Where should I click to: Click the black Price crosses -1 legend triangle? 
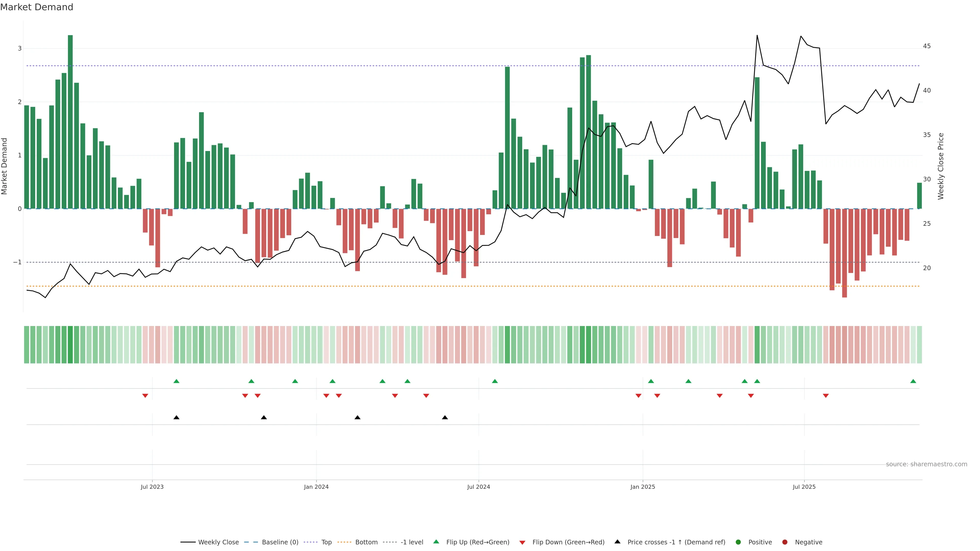(x=617, y=542)
